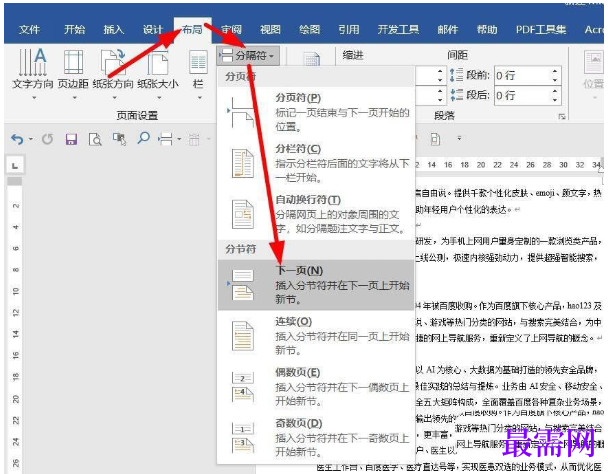
Task: Expand 页边距 dropdown arrow
Action: click(x=74, y=98)
